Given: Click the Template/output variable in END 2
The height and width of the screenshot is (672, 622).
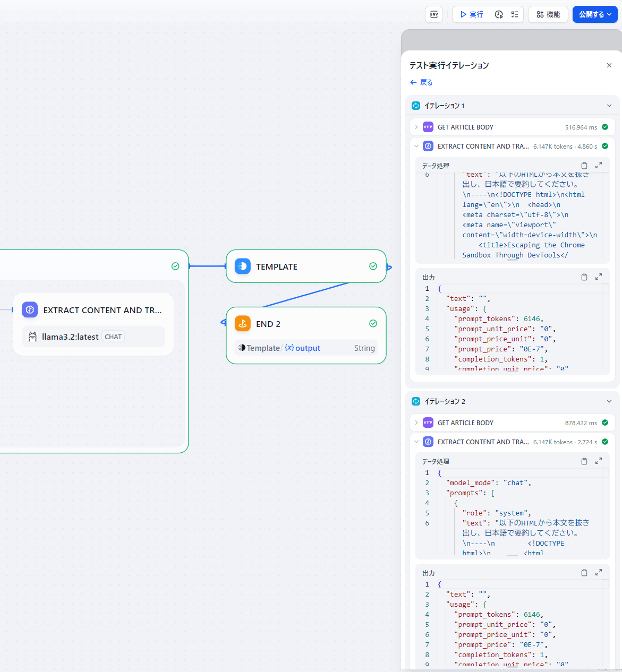Looking at the screenshot, I should click(x=279, y=348).
